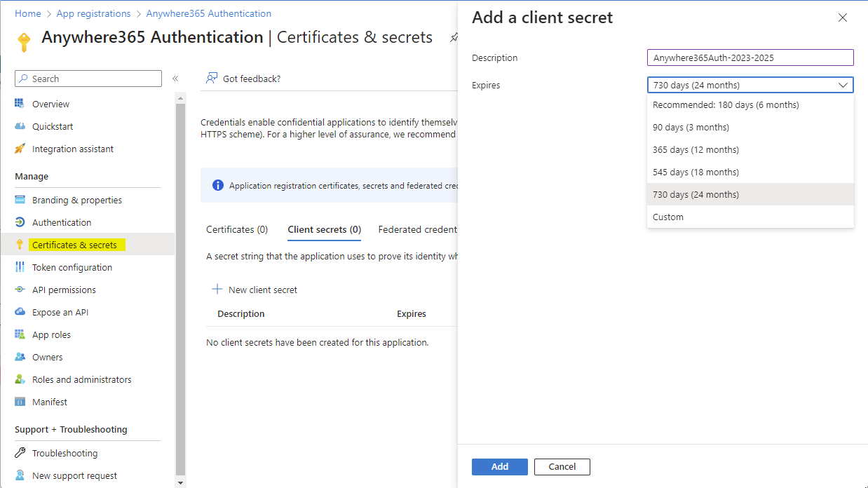Click the Got feedback person icon

coord(211,79)
